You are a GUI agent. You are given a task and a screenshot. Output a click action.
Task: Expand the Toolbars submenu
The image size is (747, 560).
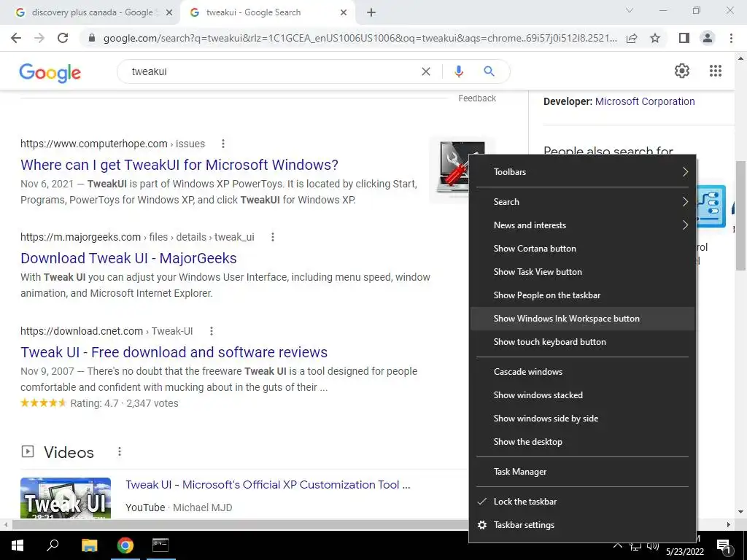coord(582,172)
